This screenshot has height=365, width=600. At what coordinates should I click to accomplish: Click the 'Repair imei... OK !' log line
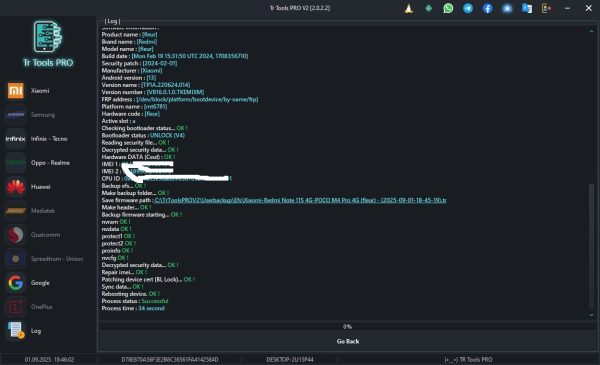pyautogui.click(x=124, y=272)
